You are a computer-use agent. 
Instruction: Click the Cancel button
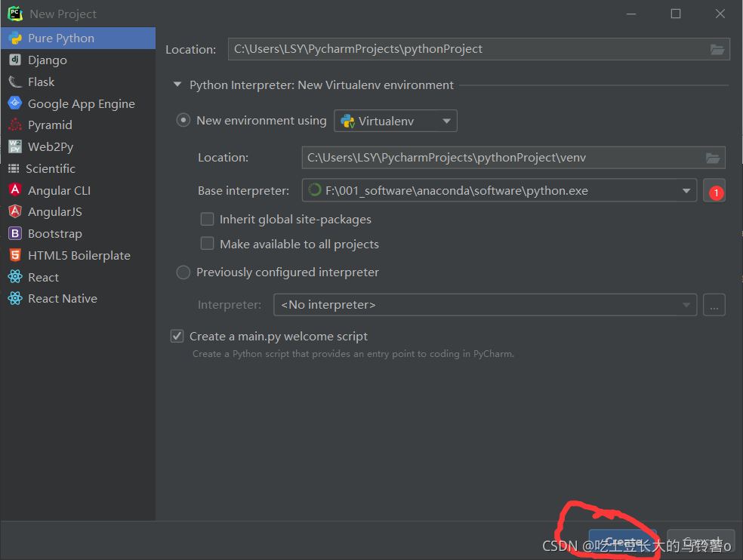(x=700, y=540)
